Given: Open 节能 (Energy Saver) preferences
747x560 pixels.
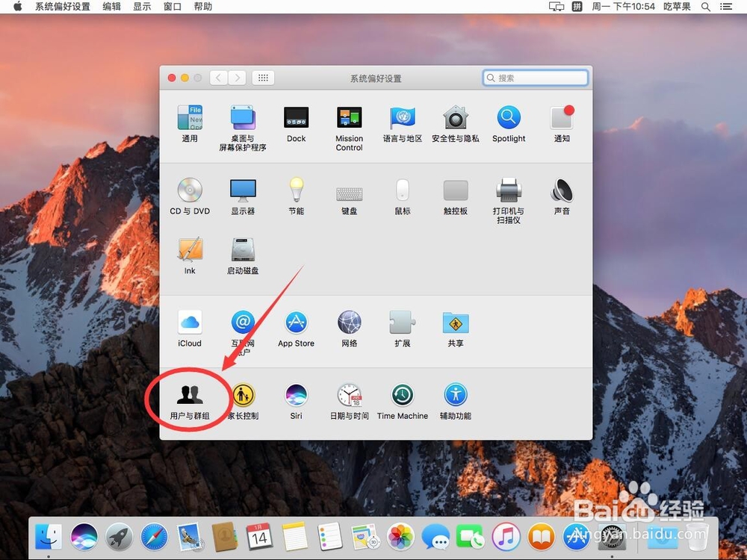Looking at the screenshot, I should click(x=296, y=196).
